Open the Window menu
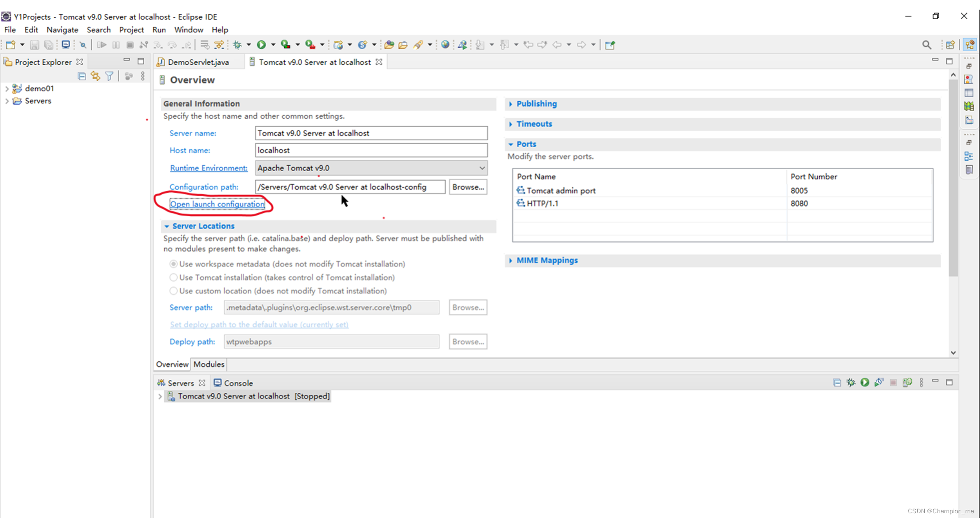 [x=189, y=30]
